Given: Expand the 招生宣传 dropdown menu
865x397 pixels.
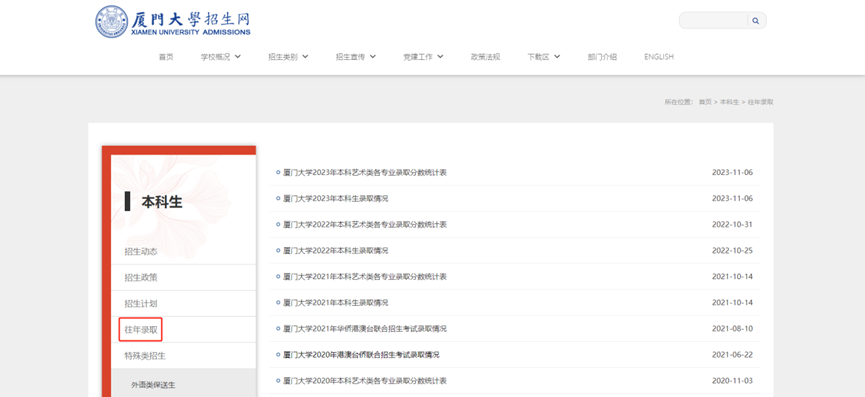Looking at the screenshot, I should (x=356, y=57).
